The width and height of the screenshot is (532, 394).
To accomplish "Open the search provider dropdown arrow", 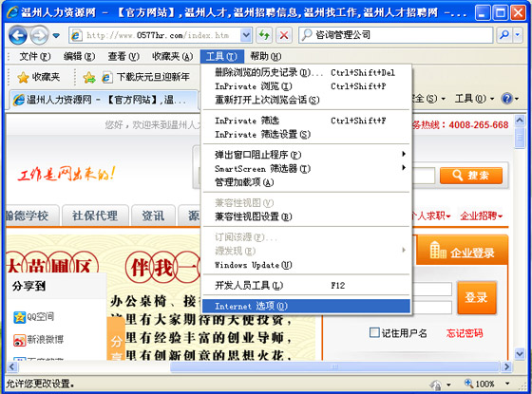I will pos(518,34).
